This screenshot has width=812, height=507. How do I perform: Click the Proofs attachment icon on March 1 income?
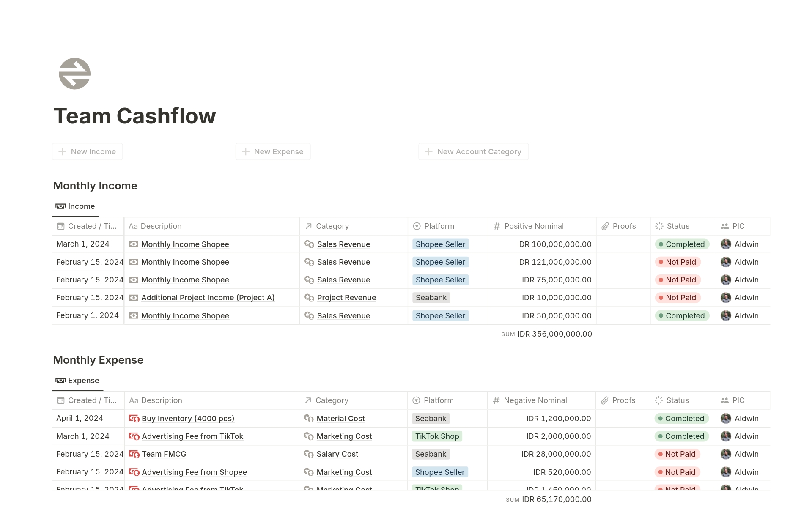[x=622, y=244]
